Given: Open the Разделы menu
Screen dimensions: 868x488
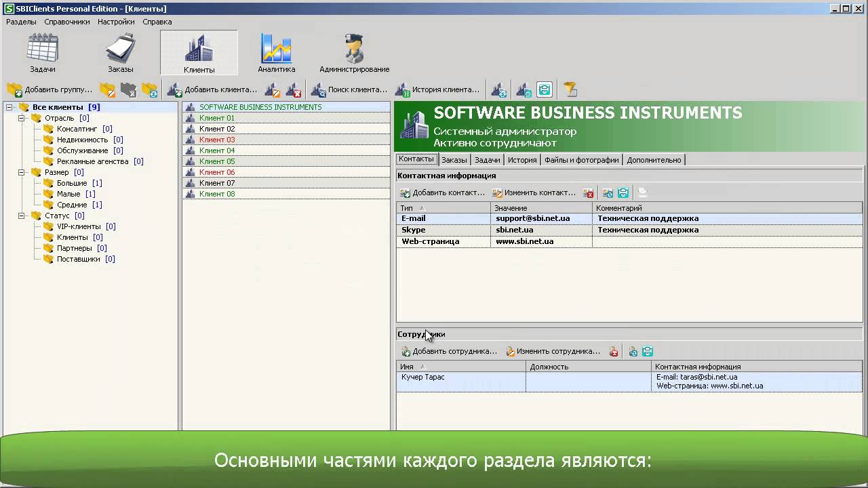Looking at the screenshot, I should 21,22.
